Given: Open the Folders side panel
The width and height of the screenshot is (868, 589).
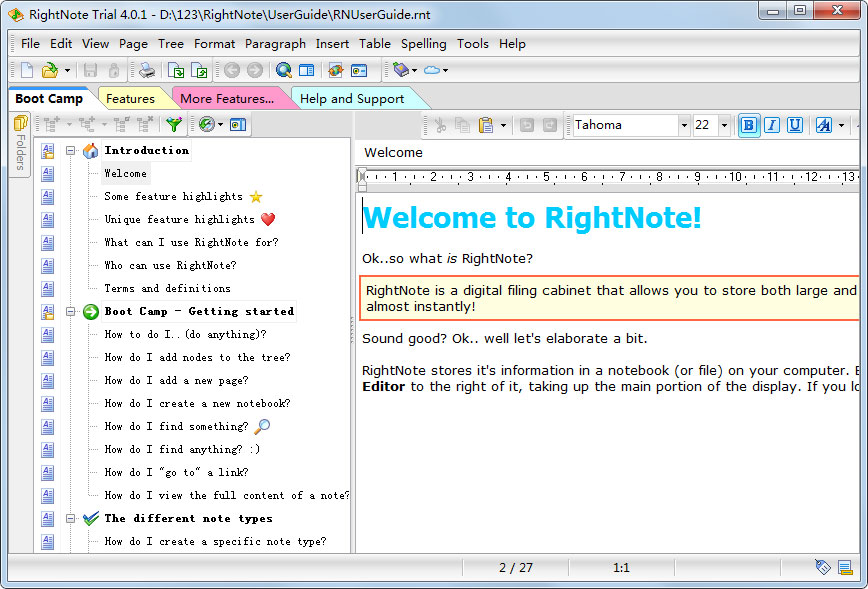Looking at the screenshot, I should point(20,143).
